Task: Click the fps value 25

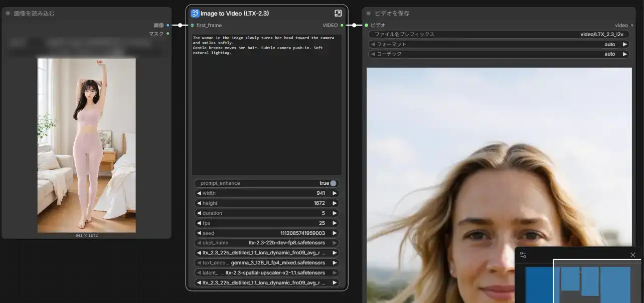Action: tap(322, 223)
